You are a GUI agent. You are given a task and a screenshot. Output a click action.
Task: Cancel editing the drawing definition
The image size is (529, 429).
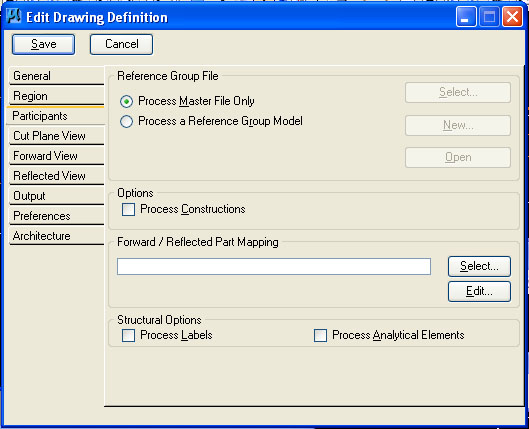[x=121, y=44]
